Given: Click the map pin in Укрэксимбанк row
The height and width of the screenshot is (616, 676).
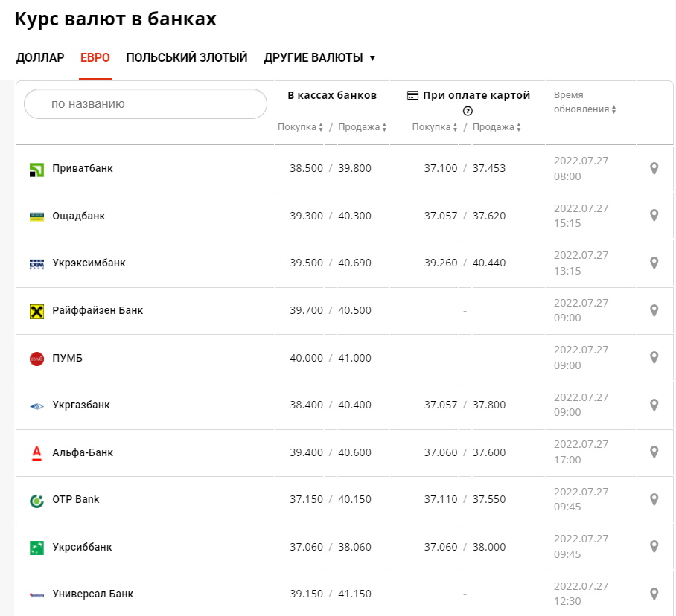Looking at the screenshot, I should point(654,263).
